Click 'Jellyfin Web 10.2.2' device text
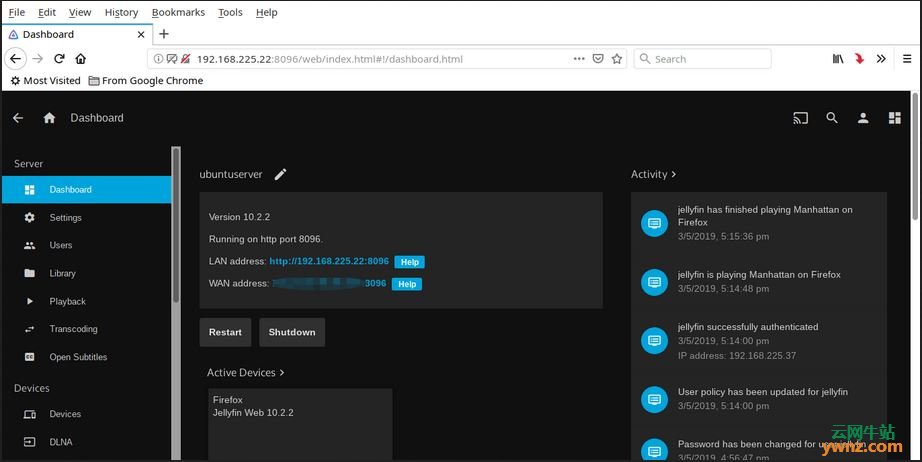Screen dimensions: 922x462 pos(253,413)
